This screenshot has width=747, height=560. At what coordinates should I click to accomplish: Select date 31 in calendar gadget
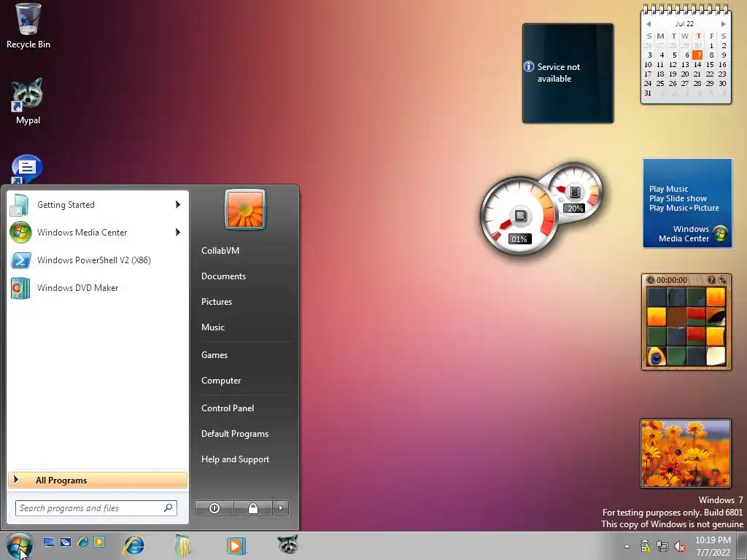click(648, 93)
